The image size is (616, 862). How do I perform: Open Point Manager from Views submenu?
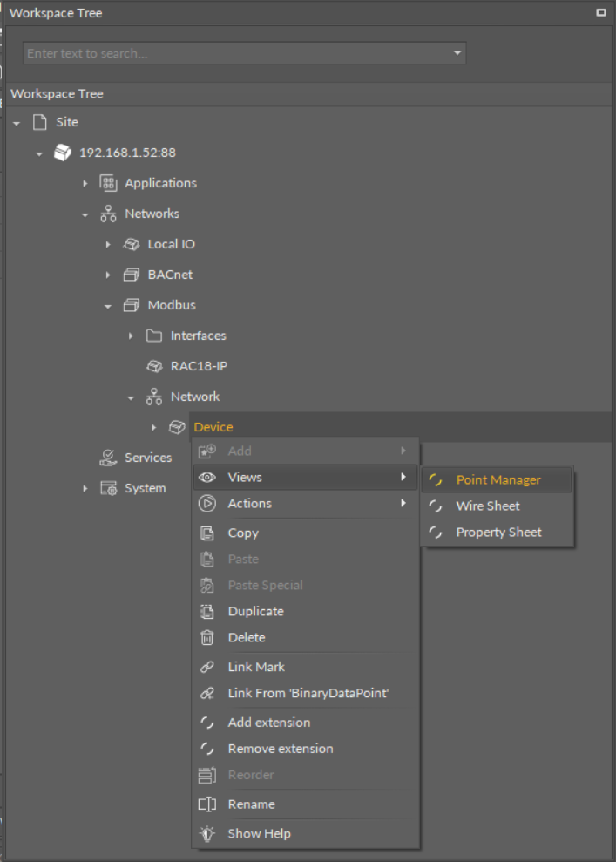point(498,479)
